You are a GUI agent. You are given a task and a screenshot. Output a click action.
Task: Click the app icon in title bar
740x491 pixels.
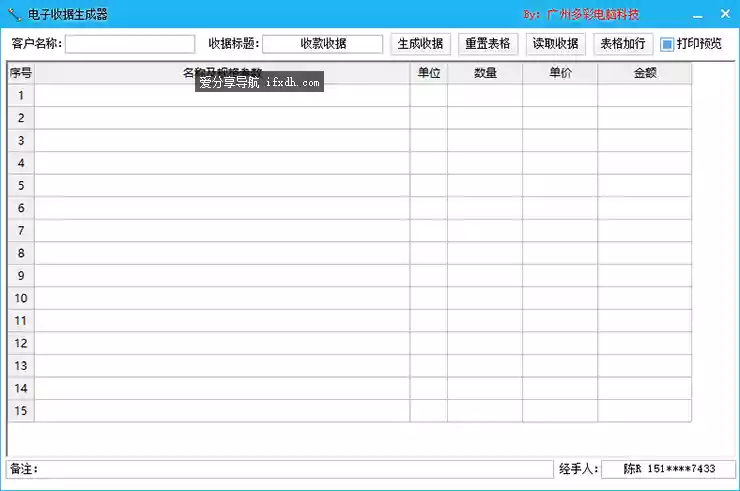pos(13,15)
